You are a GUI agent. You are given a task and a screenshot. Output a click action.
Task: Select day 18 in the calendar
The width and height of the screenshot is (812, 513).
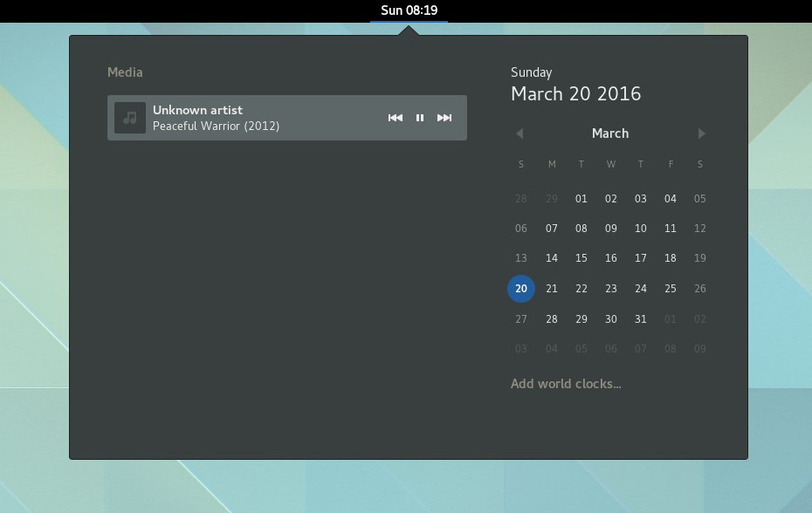coord(670,257)
